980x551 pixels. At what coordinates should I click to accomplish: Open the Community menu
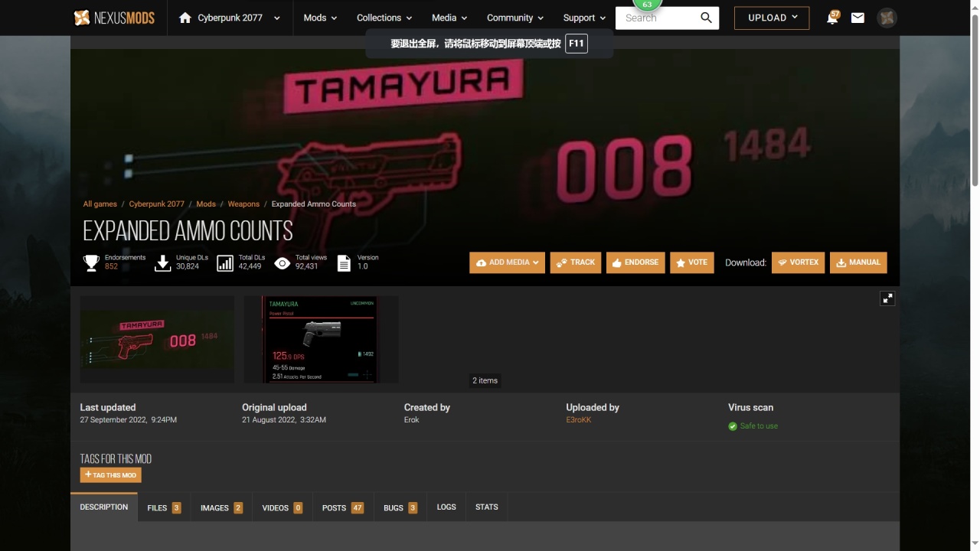click(x=515, y=18)
